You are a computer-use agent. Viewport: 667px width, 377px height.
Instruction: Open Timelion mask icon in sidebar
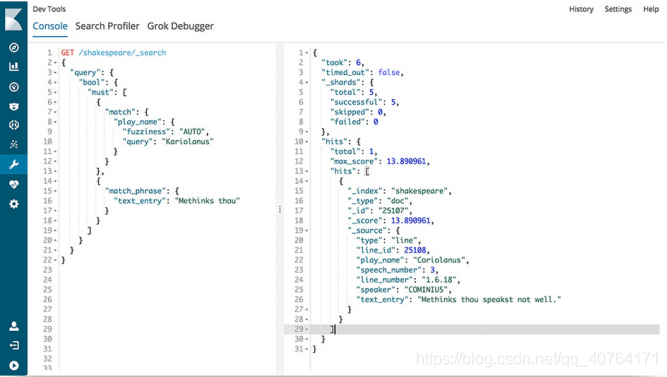(14, 106)
